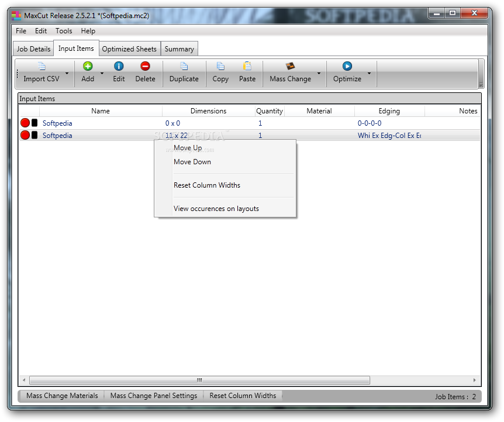Click black square in 0 x 0 row
Screen dimensions: 504x422
tap(34, 123)
